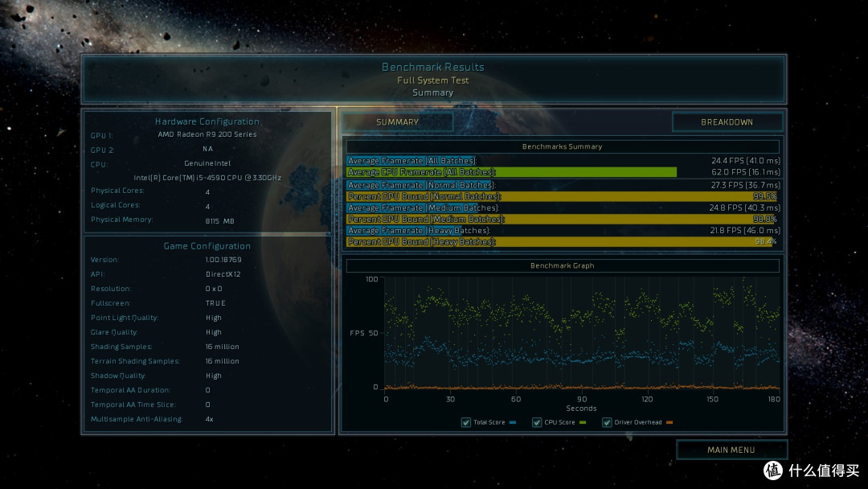The width and height of the screenshot is (868, 489).
Task: Uncheck the Total Score checkbox
Action: click(x=466, y=422)
